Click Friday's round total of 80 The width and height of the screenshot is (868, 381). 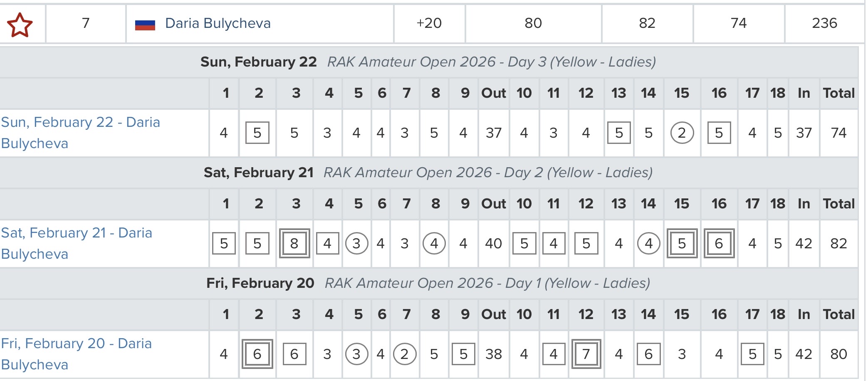coord(838,354)
